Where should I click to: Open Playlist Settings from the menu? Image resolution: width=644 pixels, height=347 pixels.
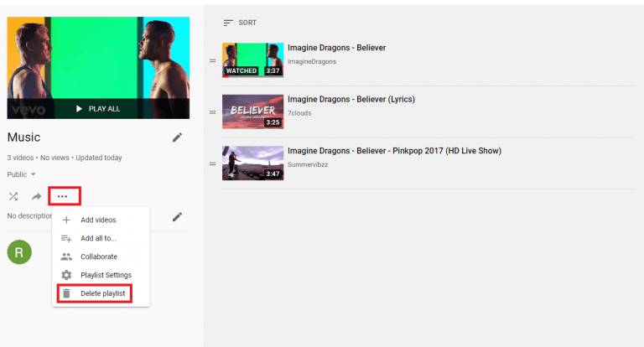click(101, 275)
